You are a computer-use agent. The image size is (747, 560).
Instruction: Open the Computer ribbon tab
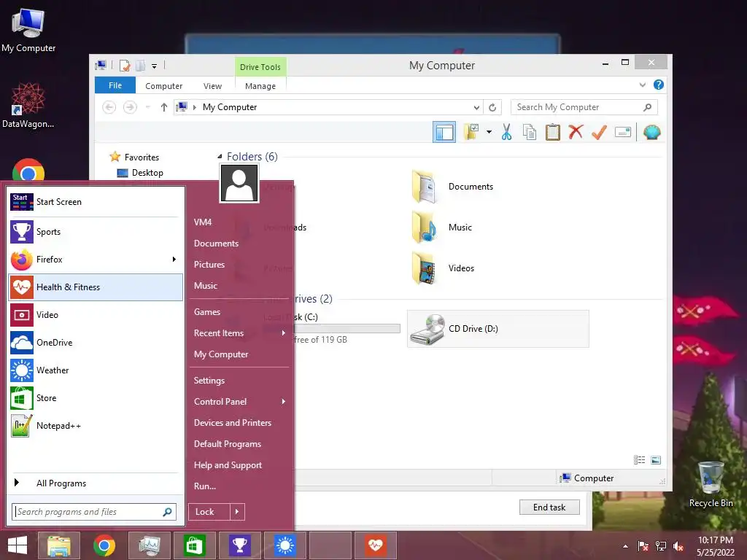point(164,86)
